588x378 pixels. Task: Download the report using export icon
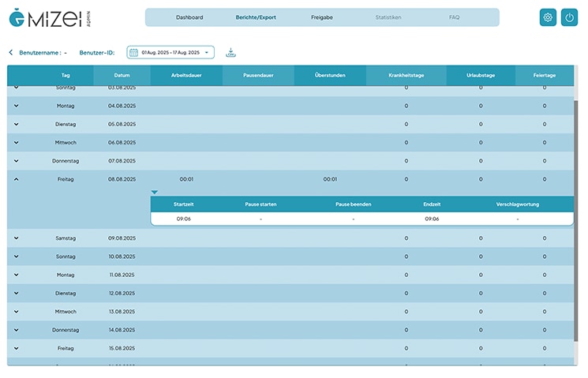230,53
